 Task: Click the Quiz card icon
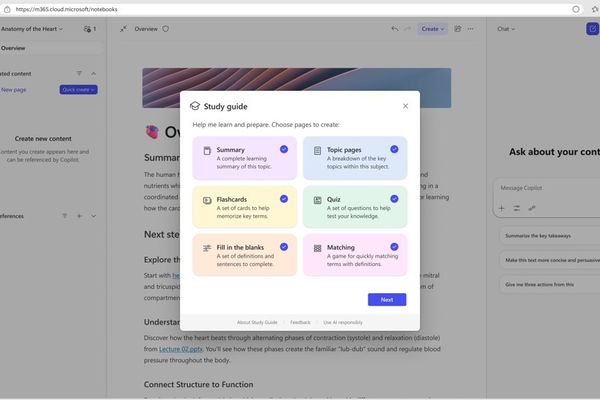[317, 200]
